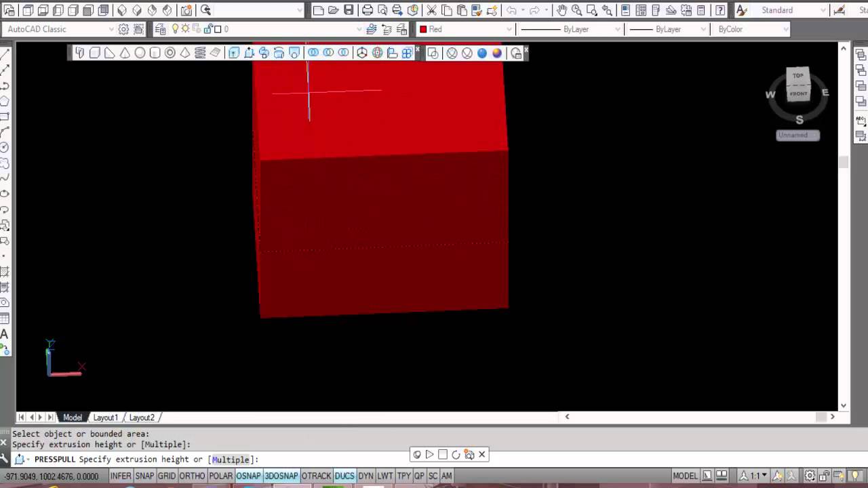The width and height of the screenshot is (868, 488).
Task: Open the Help question mark icon
Action: coord(720,10)
